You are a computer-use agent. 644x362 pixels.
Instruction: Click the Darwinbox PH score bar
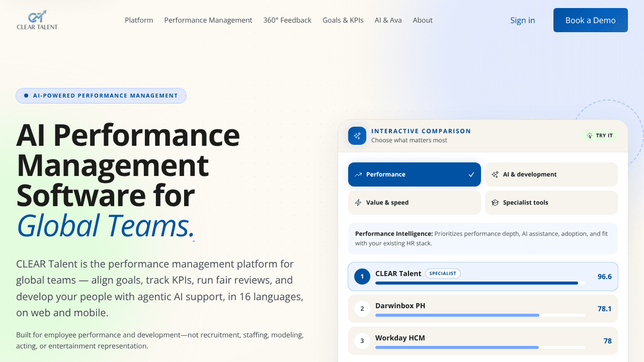pyautogui.click(x=480, y=315)
